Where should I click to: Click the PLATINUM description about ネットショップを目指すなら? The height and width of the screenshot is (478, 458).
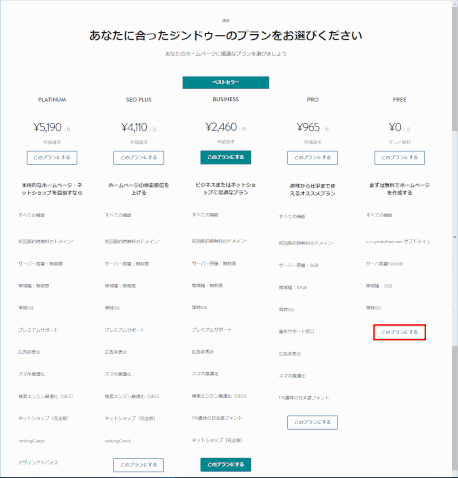[x=52, y=189]
